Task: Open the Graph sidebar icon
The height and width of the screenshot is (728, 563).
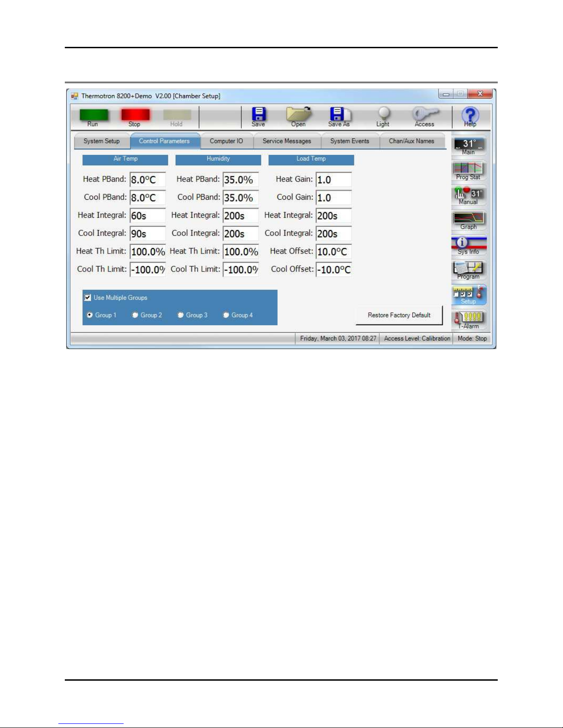Action: point(469,221)
